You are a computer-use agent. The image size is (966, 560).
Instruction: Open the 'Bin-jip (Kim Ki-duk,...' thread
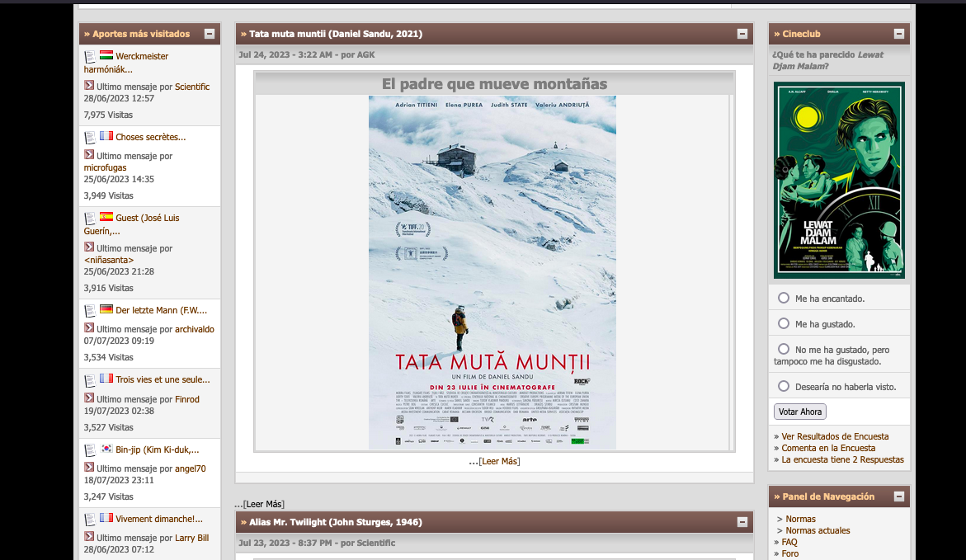[x=157, y=449]
